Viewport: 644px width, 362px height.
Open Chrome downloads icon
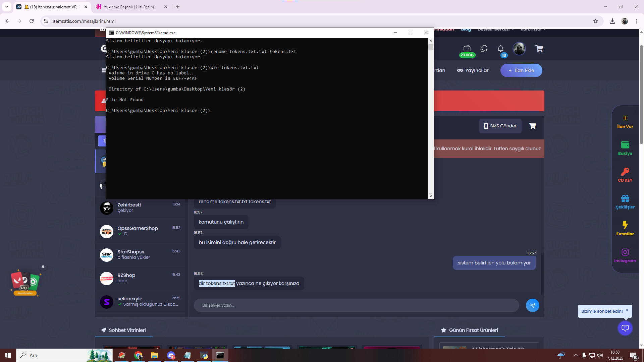click(612, 21)
